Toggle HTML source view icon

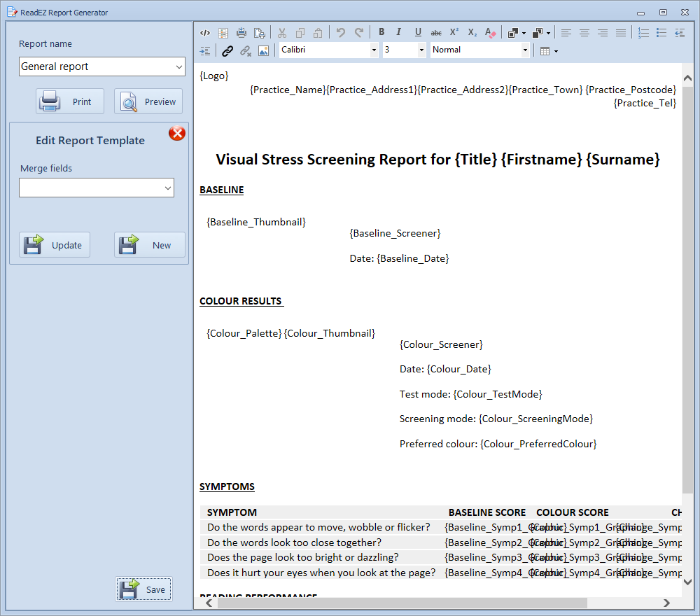[x=205, y=32]
